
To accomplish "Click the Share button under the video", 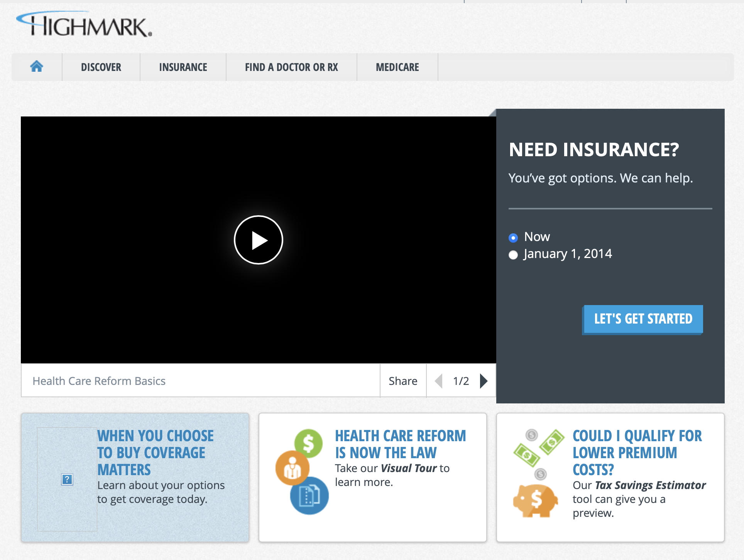I will 403,381.
